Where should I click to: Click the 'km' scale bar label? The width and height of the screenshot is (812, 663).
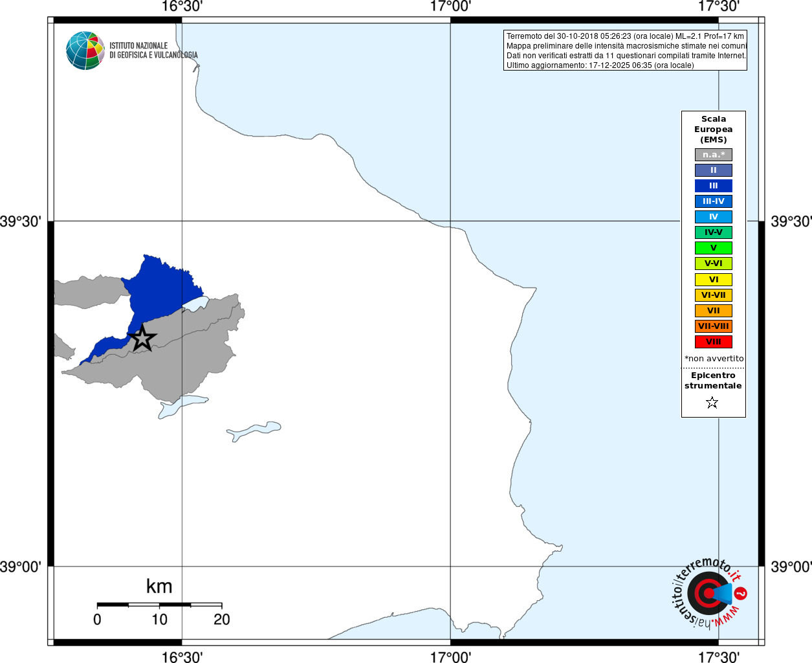pyautogui.click(x=159, y=587)
